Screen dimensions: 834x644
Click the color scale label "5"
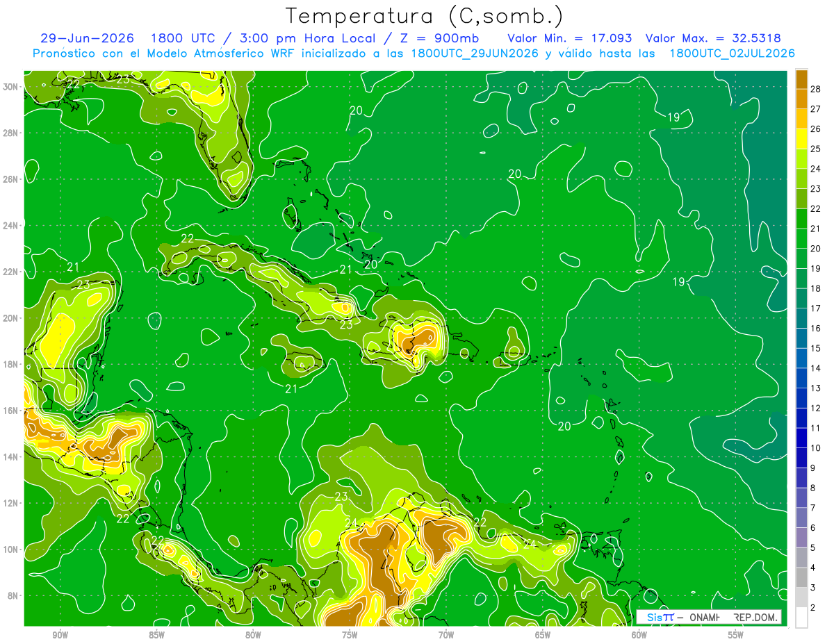point(813,547)
